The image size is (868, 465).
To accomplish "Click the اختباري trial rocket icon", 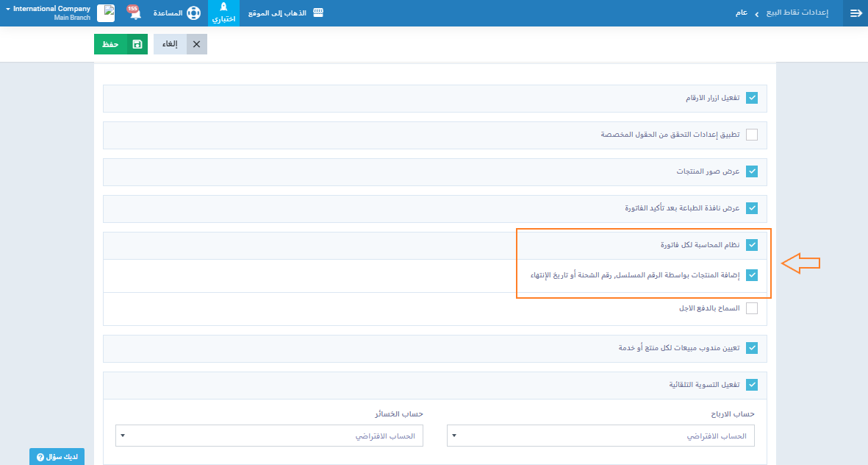I will [x=224, y=7].
